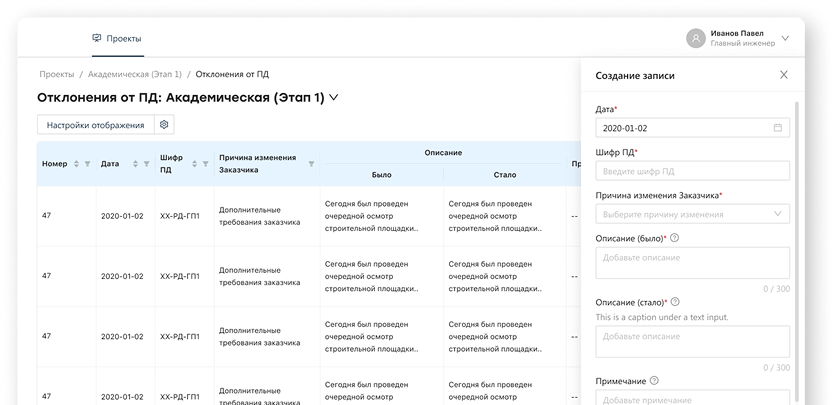Open Иванов Павел user menu chevron
836x405 pixels.
tap(785, 38)
